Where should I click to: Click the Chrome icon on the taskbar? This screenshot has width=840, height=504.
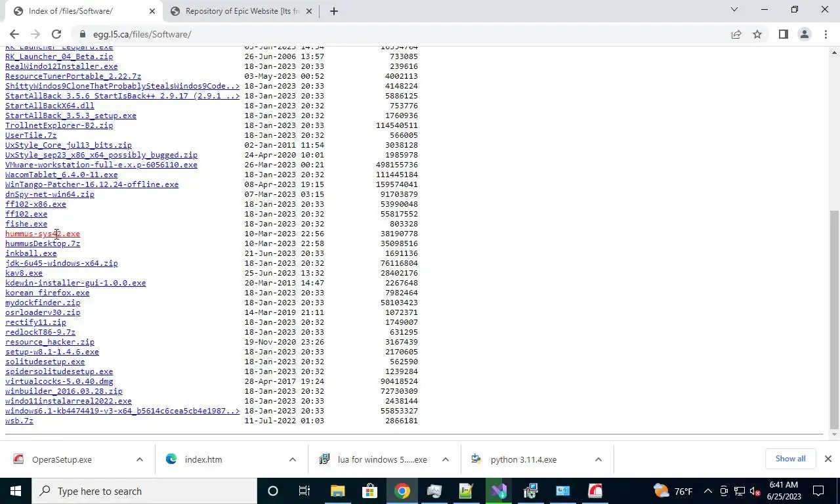click(x=402, y=491)
